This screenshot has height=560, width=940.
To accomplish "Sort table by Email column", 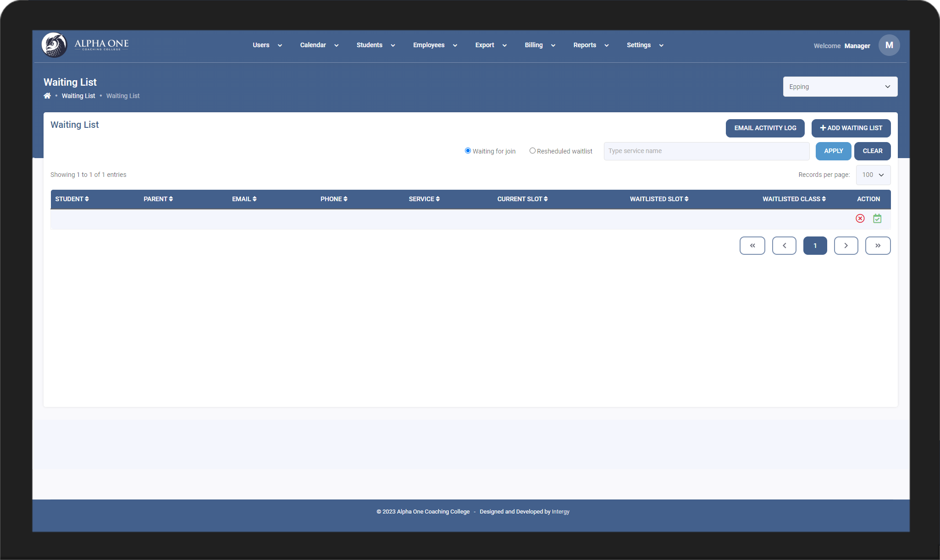I will coord(244,199).
